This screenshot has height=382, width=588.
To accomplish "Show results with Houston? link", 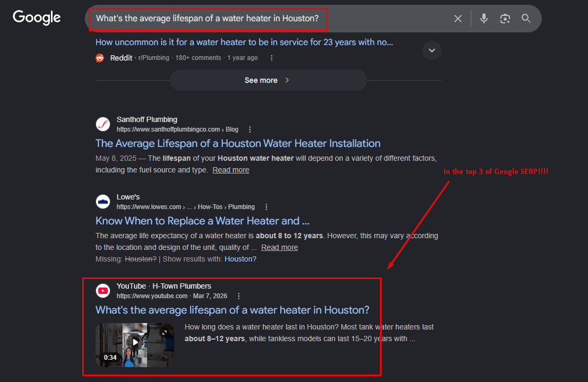I will click(240, 259).
